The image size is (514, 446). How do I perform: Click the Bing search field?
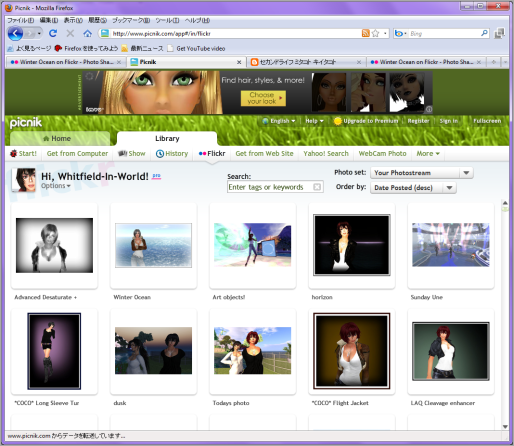(x=444, y=33)
